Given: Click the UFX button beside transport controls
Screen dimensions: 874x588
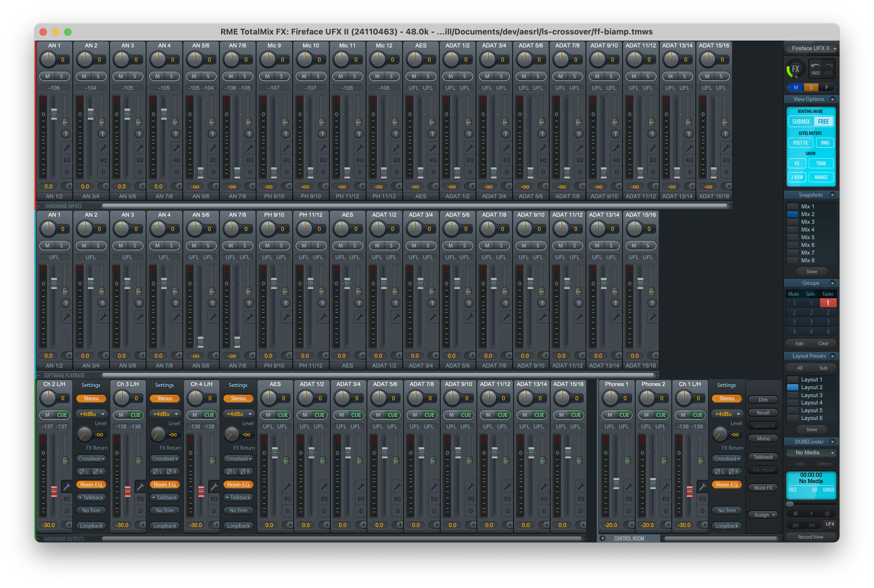Looking at the screenshot, I should [831, 525].
